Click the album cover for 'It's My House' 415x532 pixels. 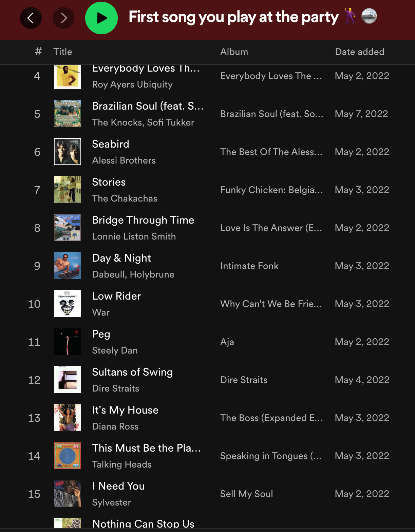[67, 418]
